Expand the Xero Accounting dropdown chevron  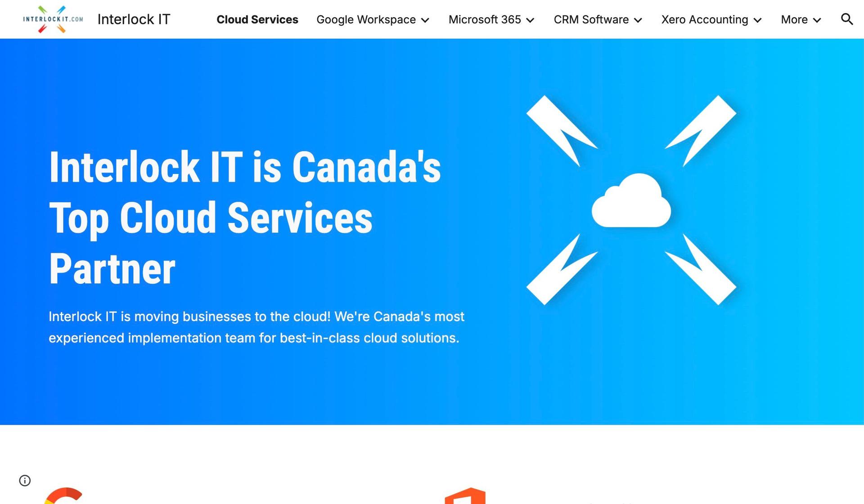click(x=757, y=20)
